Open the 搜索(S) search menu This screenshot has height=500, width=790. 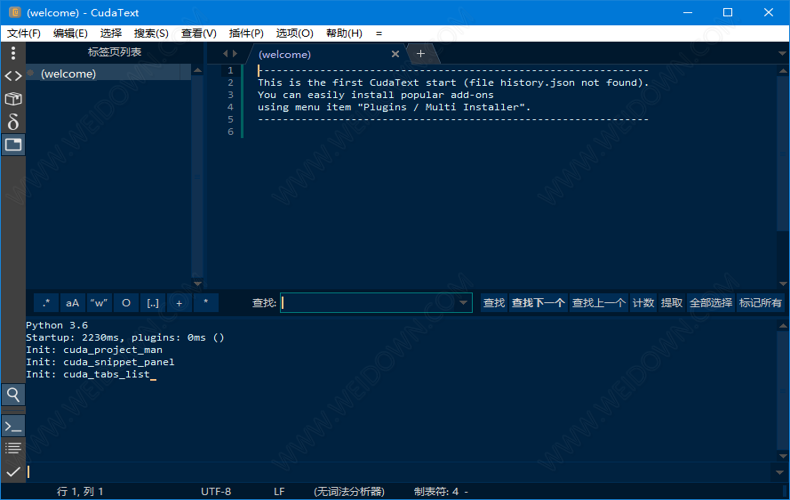[x=151, y=33]
